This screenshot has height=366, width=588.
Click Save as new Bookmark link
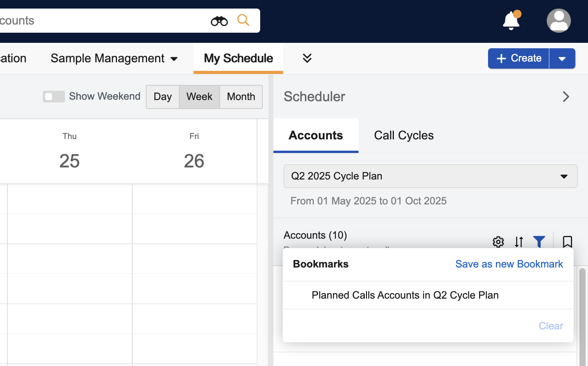509,264
